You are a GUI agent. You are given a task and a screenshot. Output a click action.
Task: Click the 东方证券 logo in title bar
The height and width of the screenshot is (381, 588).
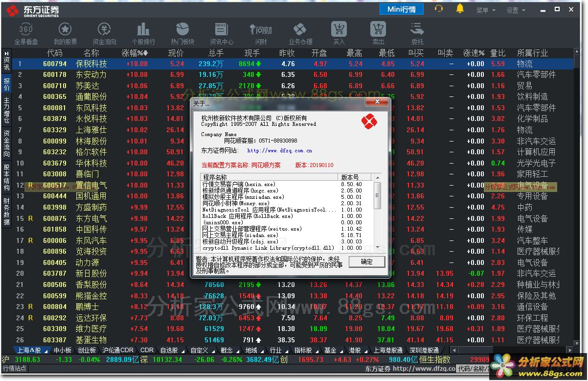(x=34, y=10)
